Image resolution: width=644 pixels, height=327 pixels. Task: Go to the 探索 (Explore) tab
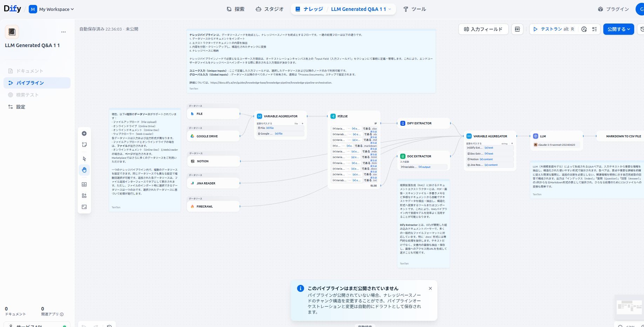pos(235,9)
